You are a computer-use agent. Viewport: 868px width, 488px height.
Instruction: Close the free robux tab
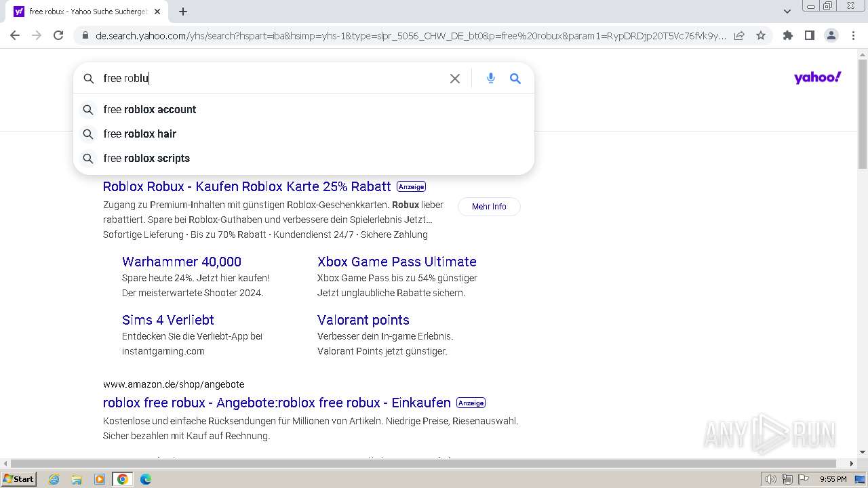(157, 12)
